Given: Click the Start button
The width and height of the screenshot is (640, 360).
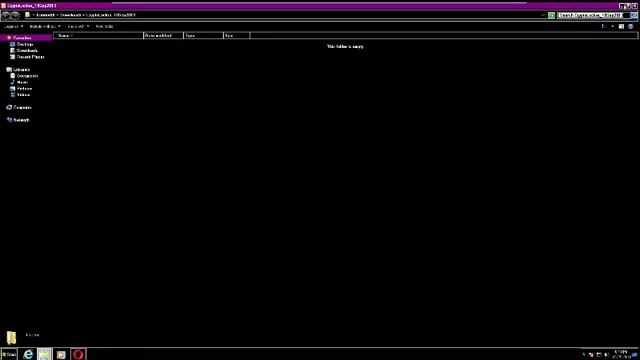Looking at the screenshot, I should (x=9, y=354).
